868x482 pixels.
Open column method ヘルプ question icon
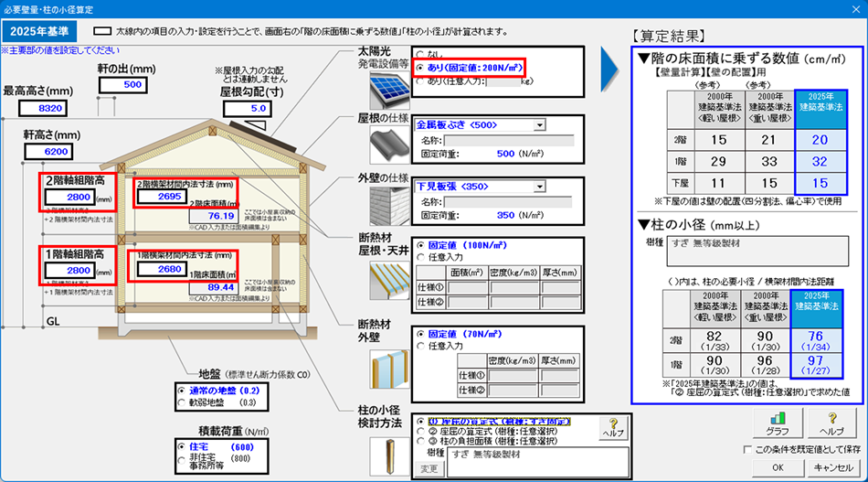click(613, 428)
